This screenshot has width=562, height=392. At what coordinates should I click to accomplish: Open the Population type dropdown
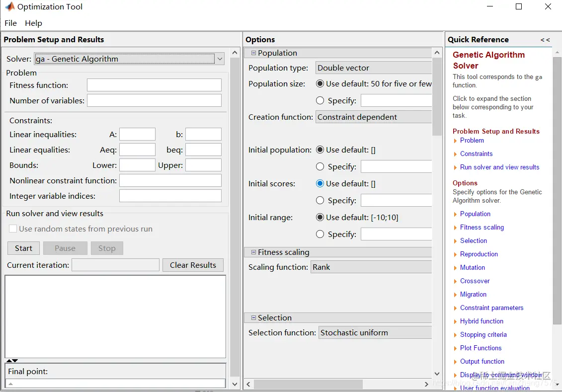point(374,68)
